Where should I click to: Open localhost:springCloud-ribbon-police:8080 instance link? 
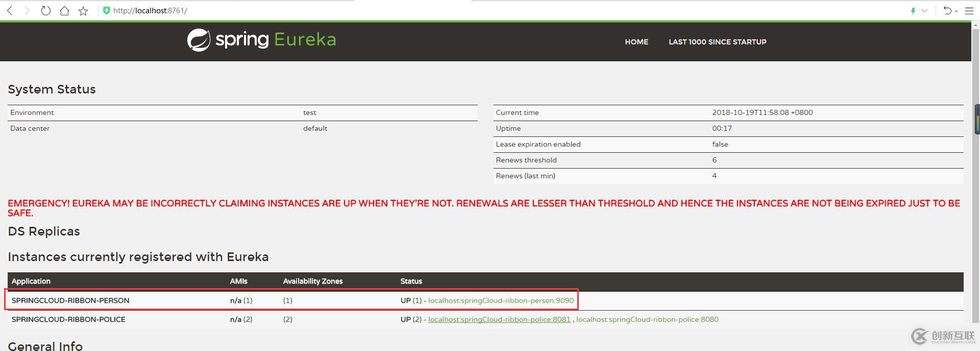pyautogui.click(x=647, y=319)
